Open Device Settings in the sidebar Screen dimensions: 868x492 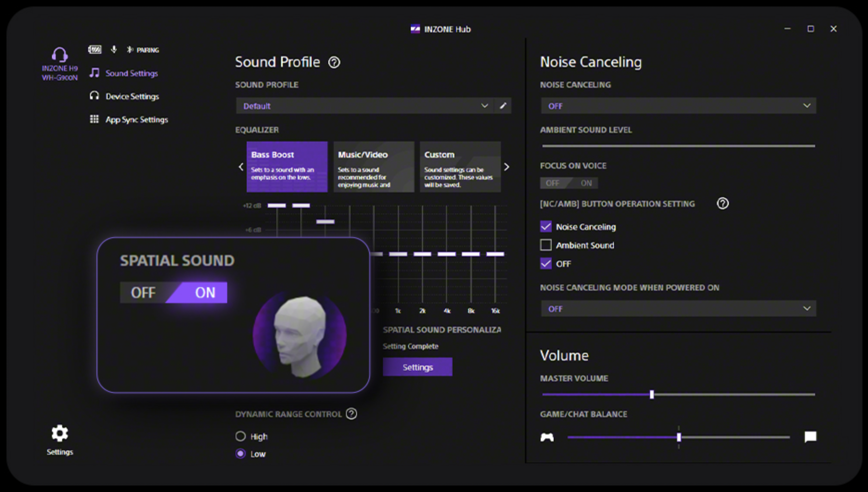[x=124, y=96]
